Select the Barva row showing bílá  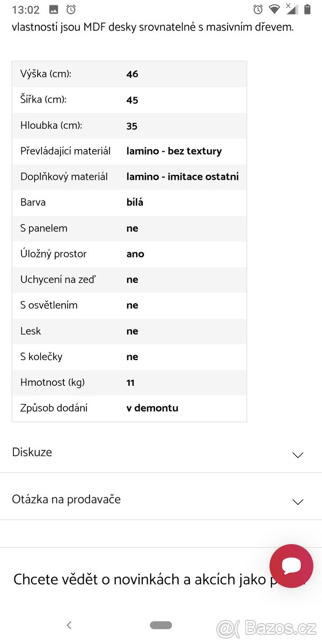129,202
